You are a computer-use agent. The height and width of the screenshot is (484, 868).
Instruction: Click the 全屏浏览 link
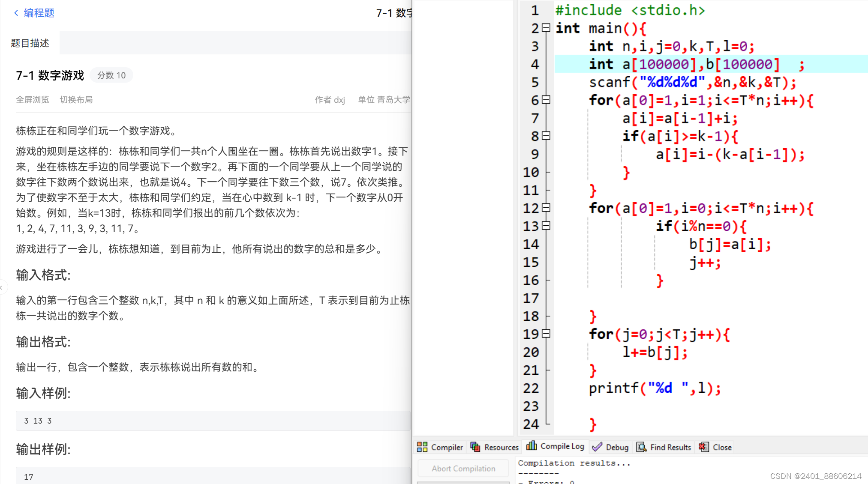[33, 100]
